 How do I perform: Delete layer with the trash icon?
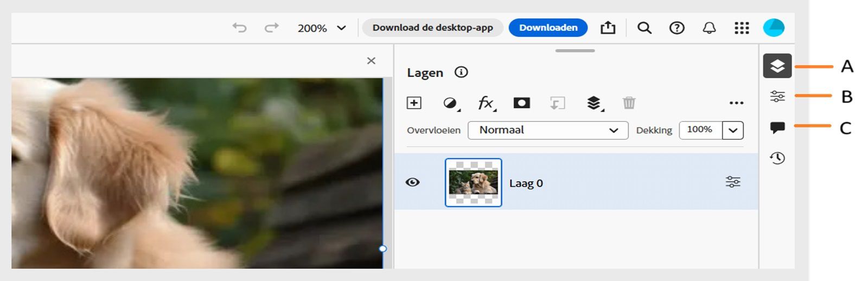(x=629, y=103)
